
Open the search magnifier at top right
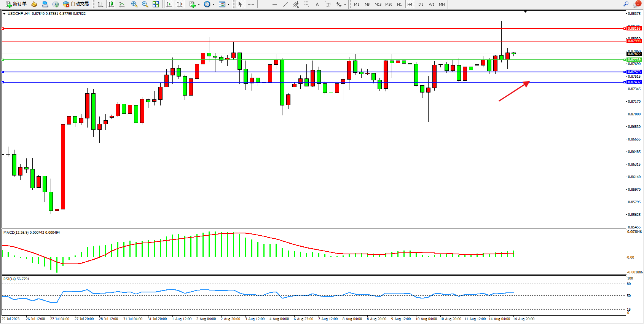click(x=626, y=4)
